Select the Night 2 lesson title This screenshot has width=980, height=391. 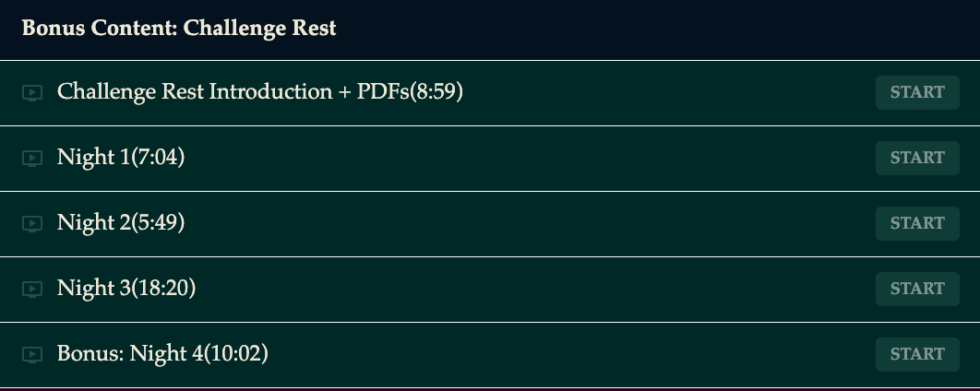121,223
